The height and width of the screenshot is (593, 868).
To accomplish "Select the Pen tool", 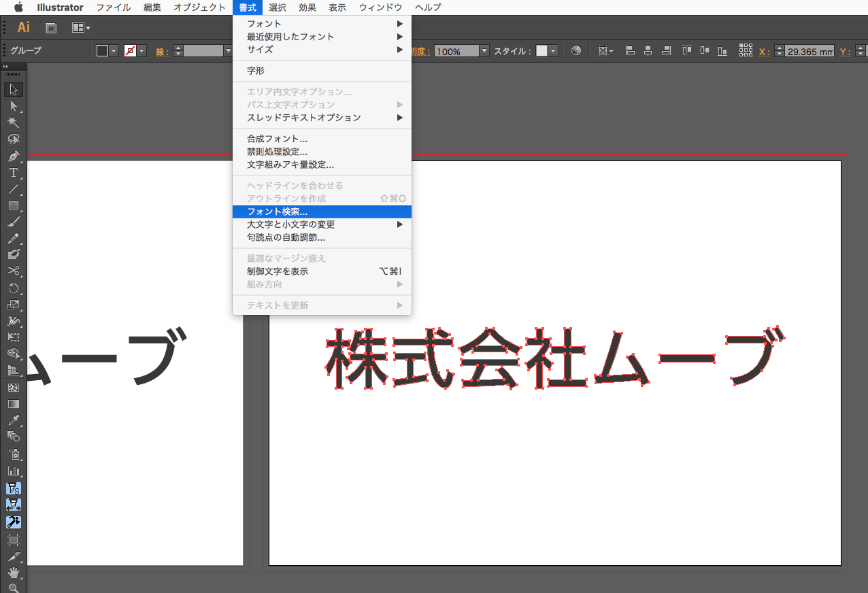I will tap(14, 156).
